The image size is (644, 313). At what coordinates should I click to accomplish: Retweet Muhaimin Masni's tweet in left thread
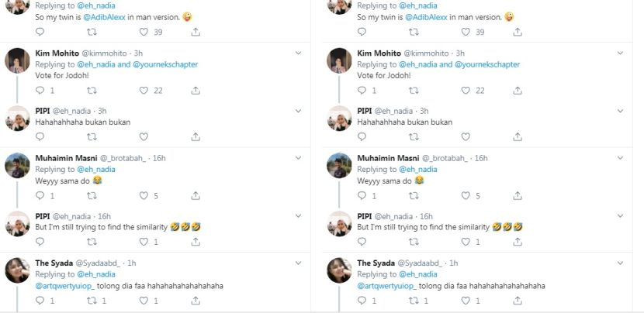(x=92, y=196)
